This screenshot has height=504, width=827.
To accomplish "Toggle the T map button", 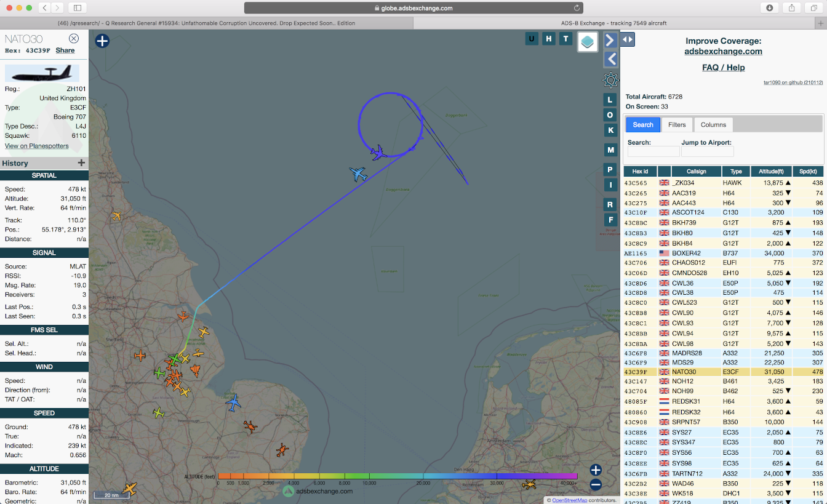I will [x=565, y=39].
